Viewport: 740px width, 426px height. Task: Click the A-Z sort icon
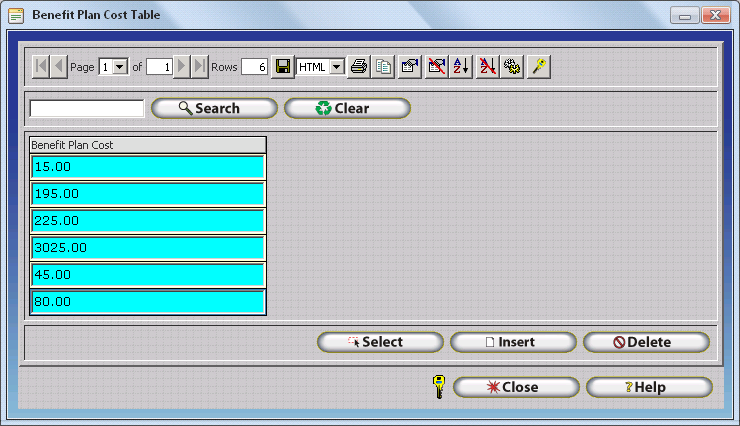[x=461, y=67]
